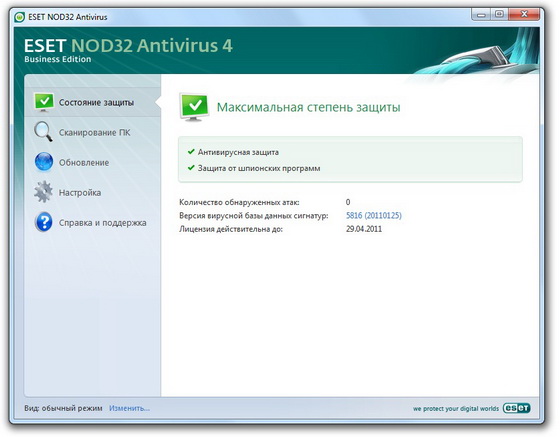Click the Максимальная степень защиты heading
The height and width of the screenshot is (437, 560).
click(x=309, y=107)
